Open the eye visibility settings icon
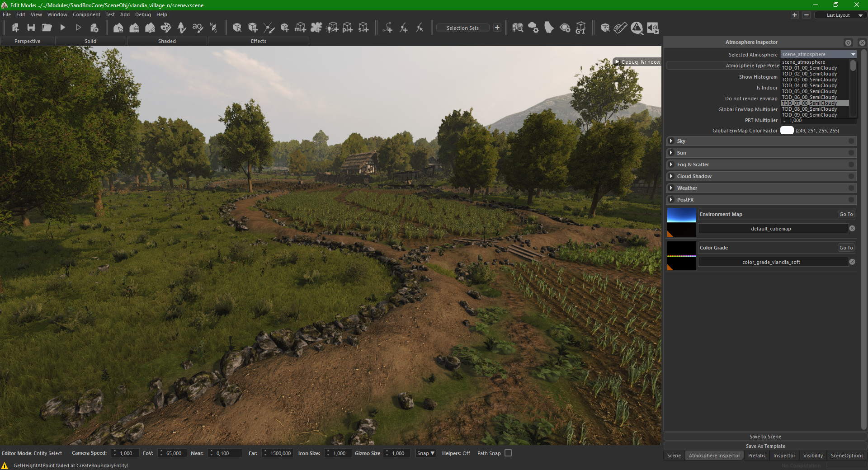The image size is (868, 470). click(x=565, y=28)
